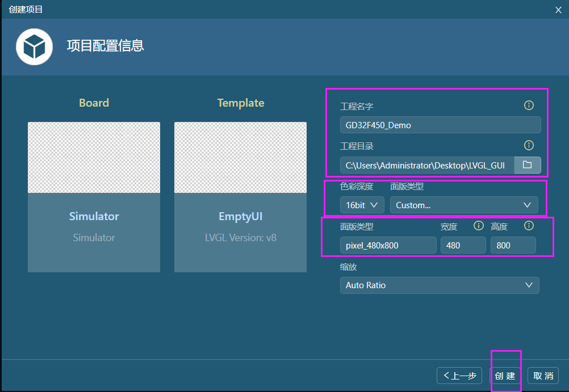The width and height of the screenshot is (569, 392).
Task: Click the LVGL Version: v8 text
Action: click(241, 238)
